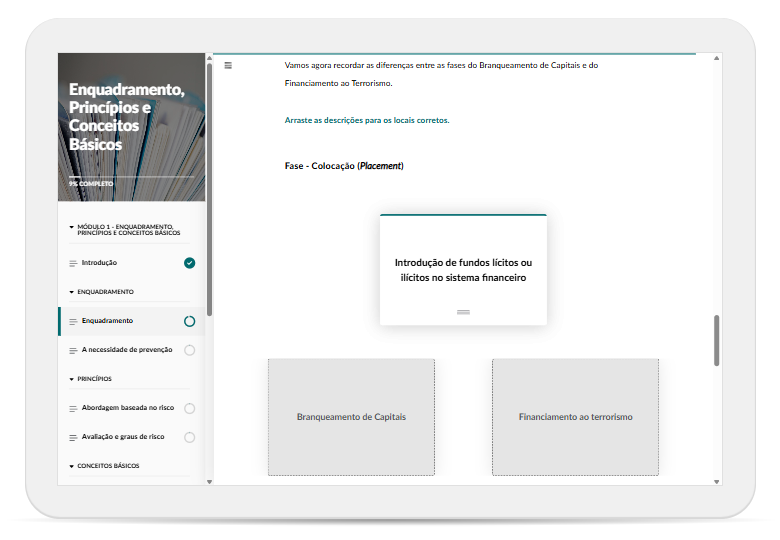Image resolution: width=780 pixels, height=540 pixels.
Task: Click status circle for A necessidade de prevenção
Action: click(x=190, y=350)
